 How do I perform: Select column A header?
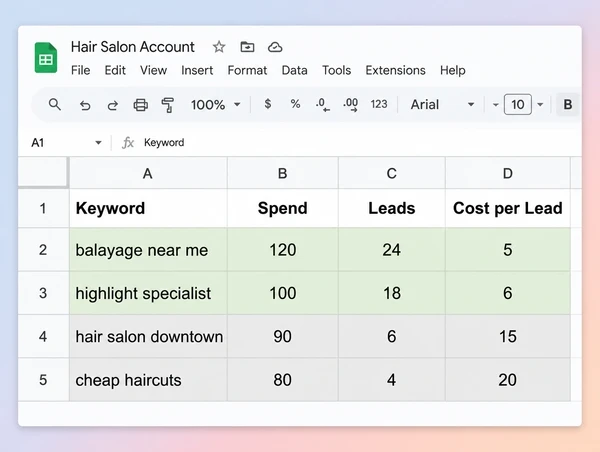pyautogui.click(x=148, y=173)
